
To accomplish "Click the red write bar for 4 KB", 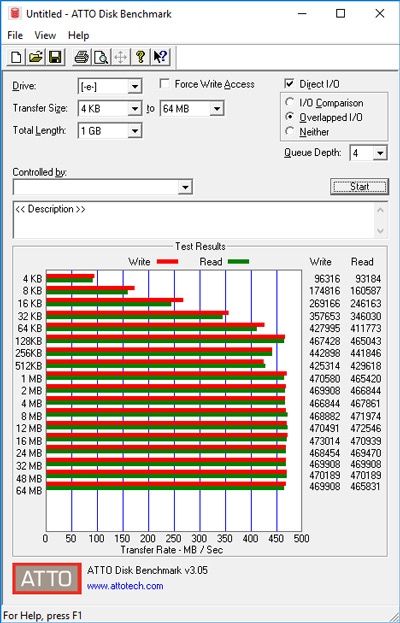I will [x=70, y=276].
